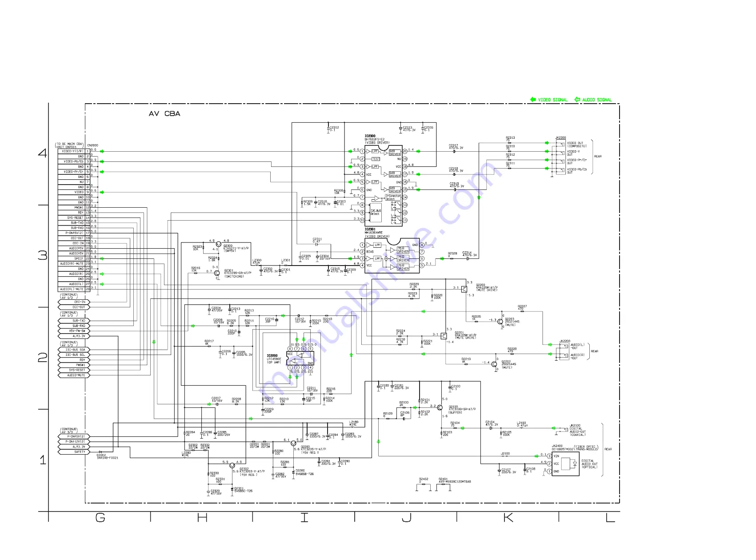Click the Q2301 switching transistor symbol

tap(216, 273)
